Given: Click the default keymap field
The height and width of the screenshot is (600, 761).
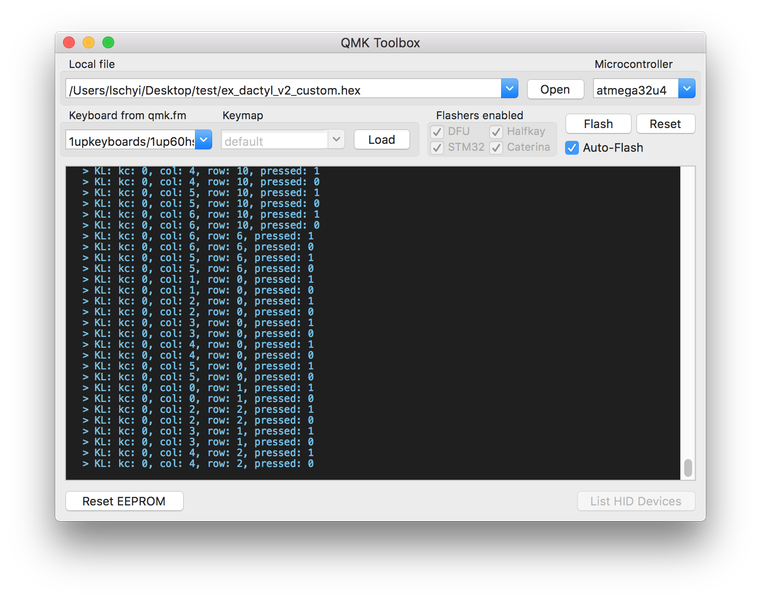Looking at the screenshot, I should (275, 141).
